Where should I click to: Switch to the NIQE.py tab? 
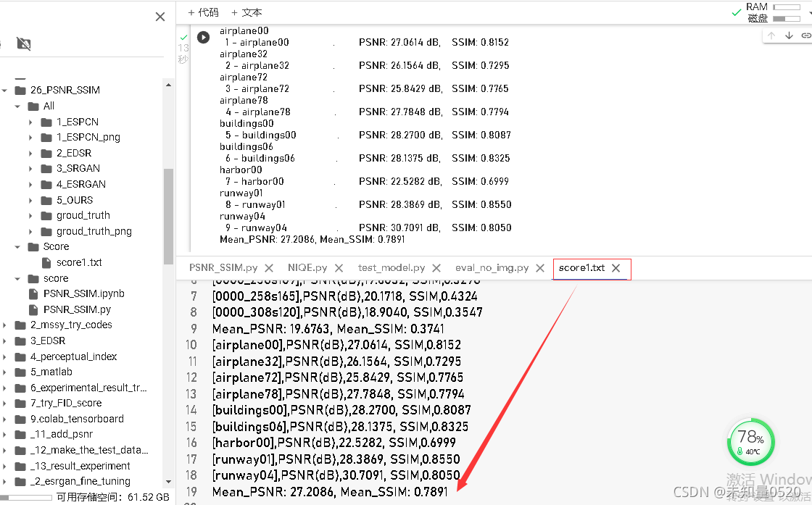click(x=308, y=267)
